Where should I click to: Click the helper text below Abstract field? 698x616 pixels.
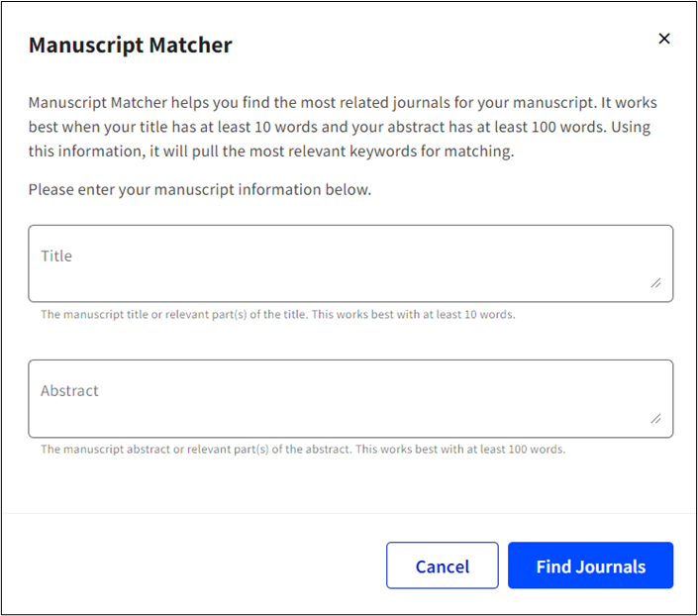coord(303,449)
